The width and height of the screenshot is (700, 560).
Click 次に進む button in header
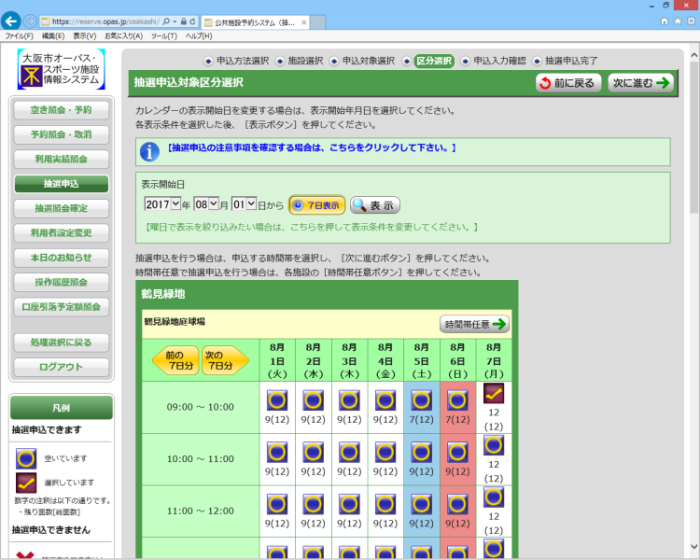[641, 83]
